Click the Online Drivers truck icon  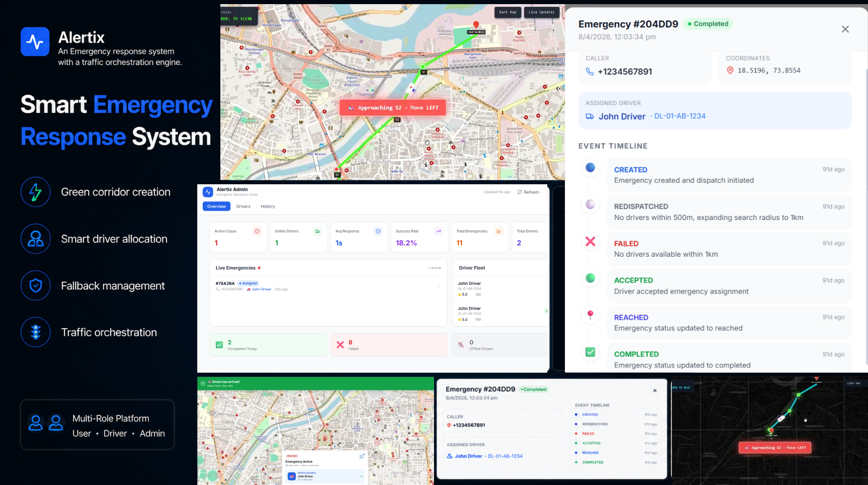[318, 231]
